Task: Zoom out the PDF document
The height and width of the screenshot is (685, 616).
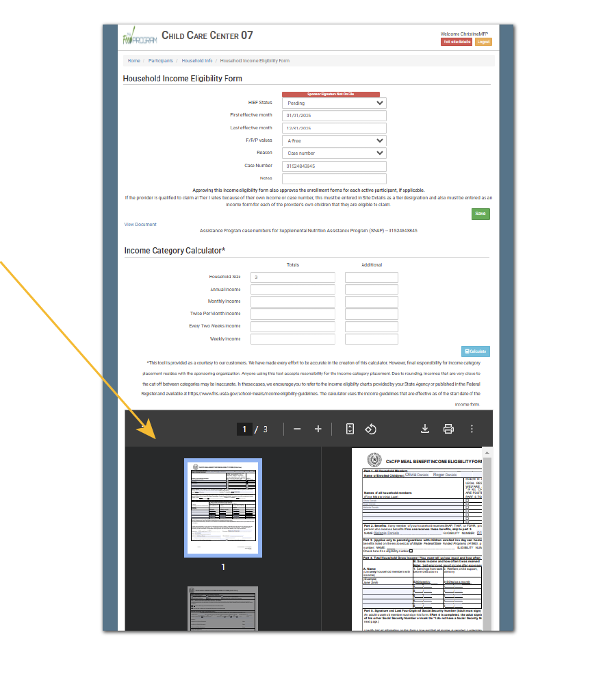Action: click(297, 429)
